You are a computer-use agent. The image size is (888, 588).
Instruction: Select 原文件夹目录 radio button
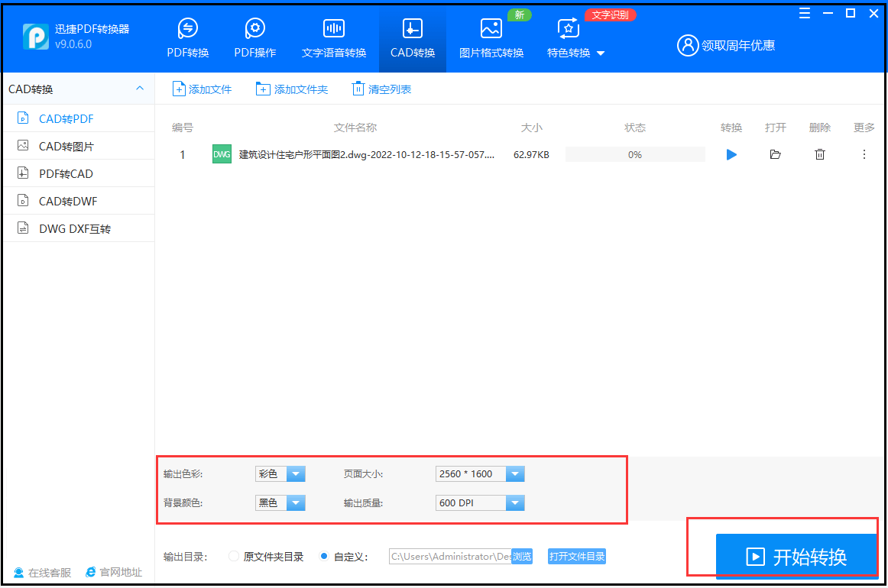[x=234, y=556]
